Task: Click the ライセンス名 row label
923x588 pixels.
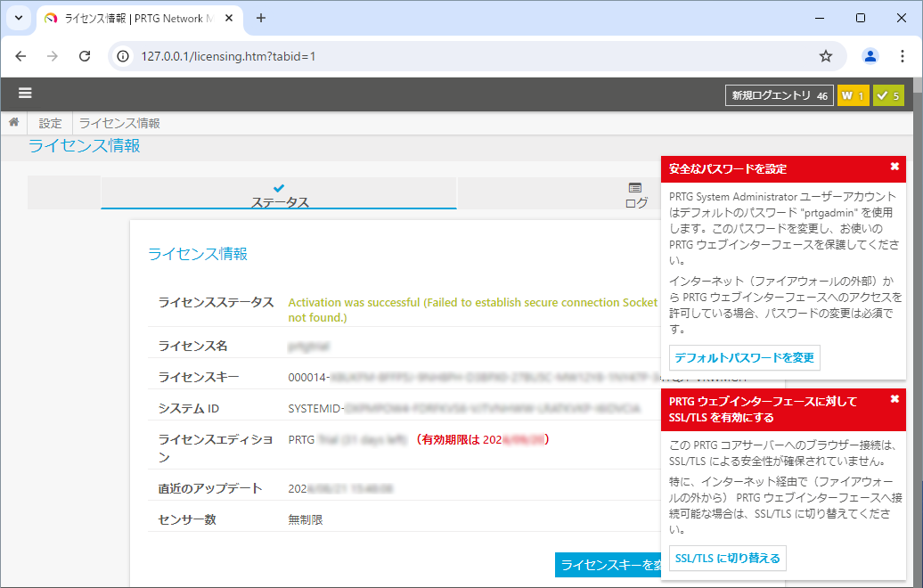Action: coord(192,346)
